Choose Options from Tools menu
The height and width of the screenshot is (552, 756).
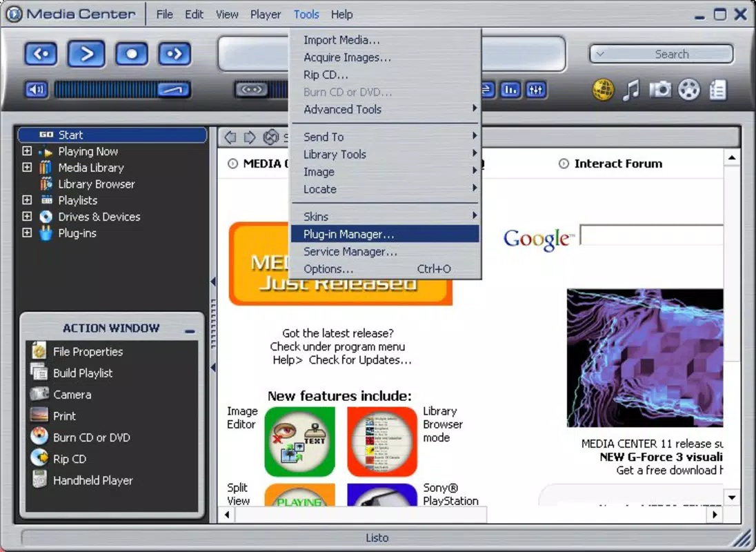386,269
